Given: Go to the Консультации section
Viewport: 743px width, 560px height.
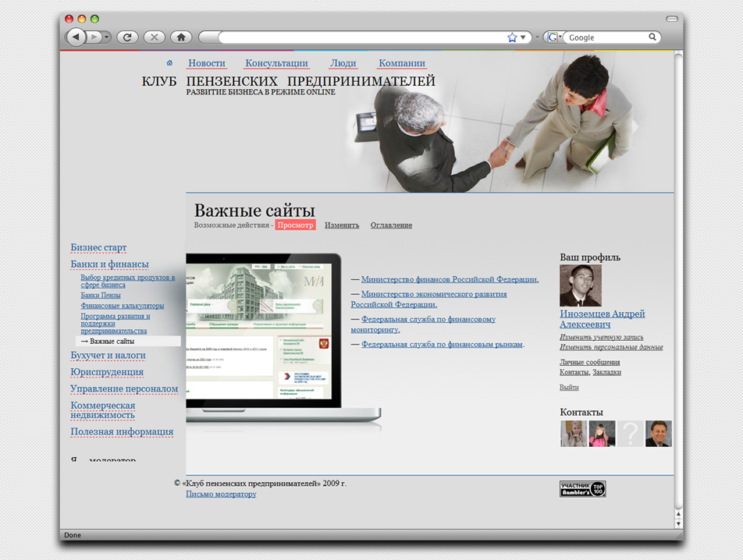Looking at the screenshot, I should [276, 63].
